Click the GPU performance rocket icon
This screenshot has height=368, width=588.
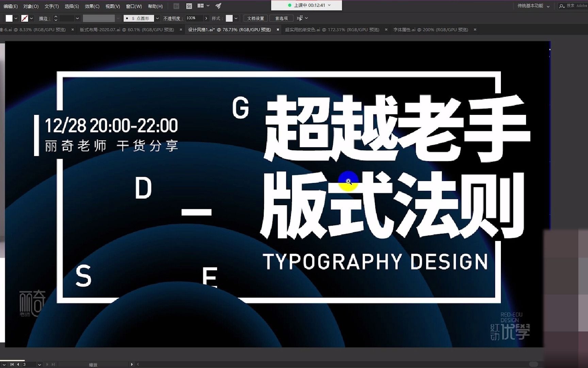pos(218,5)
